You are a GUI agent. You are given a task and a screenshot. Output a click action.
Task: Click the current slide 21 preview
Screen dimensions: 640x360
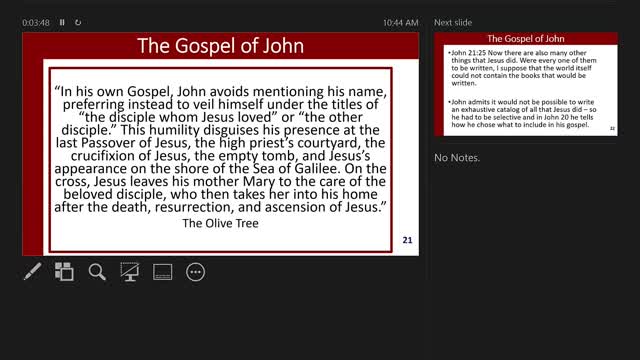click(x=220, y=144)
